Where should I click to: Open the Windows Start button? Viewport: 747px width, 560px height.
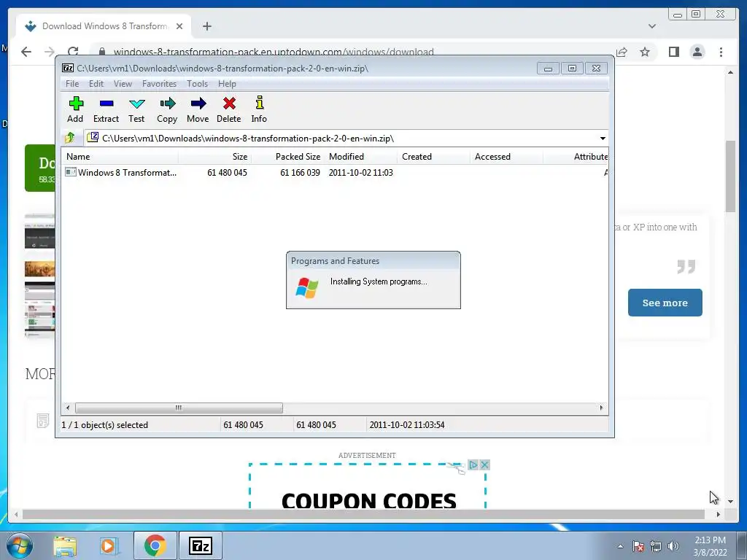click(19, 545)
